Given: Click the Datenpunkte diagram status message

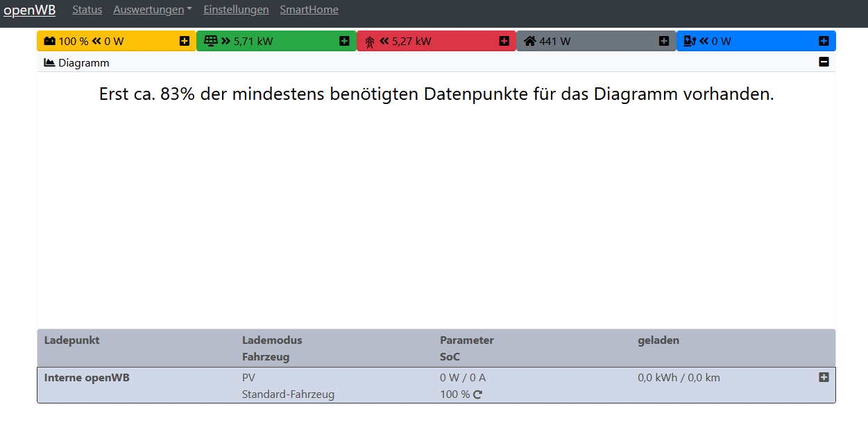Looking at the screenshot, I should pyautogui.click(x=436, y=94).
